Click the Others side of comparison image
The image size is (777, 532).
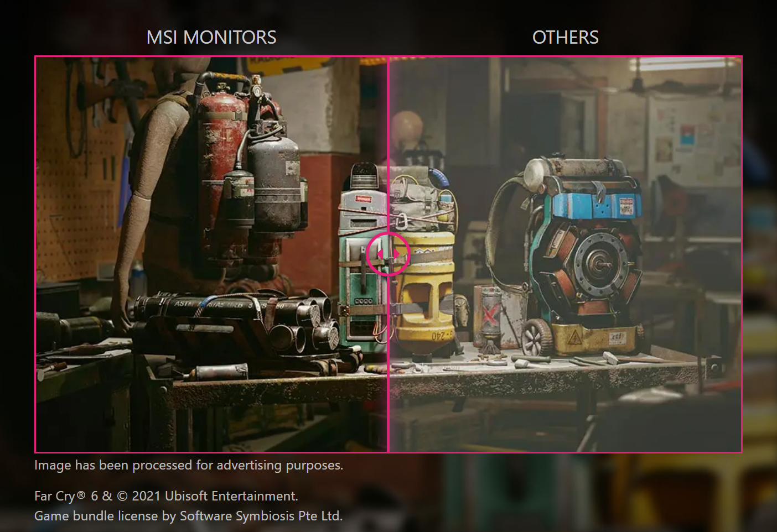(x=565, y=254)
